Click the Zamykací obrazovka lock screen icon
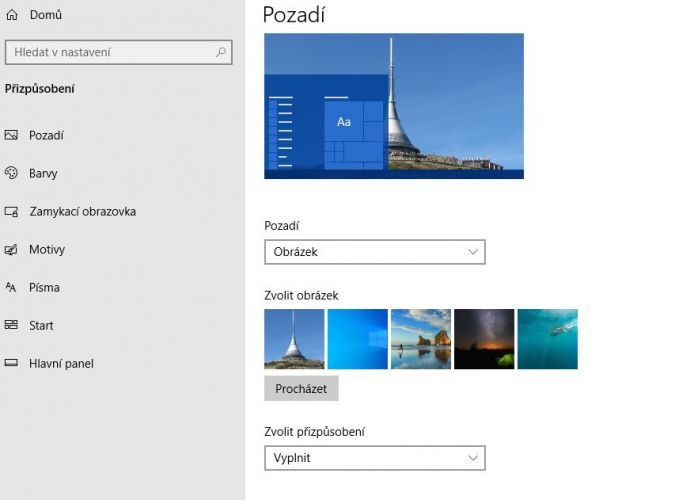The image size is (675, 500). (11, 211)
